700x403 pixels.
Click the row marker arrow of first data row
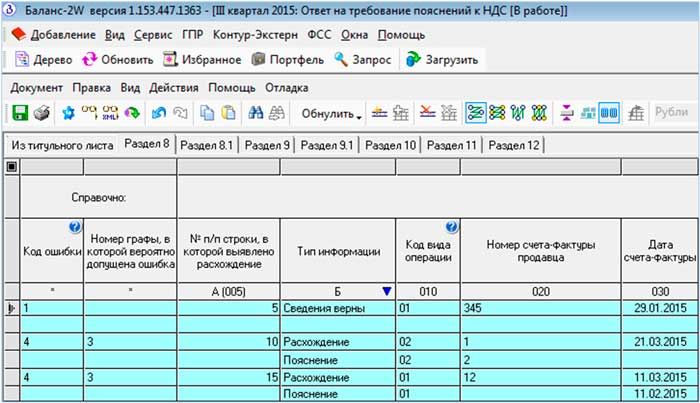point(12,308)
